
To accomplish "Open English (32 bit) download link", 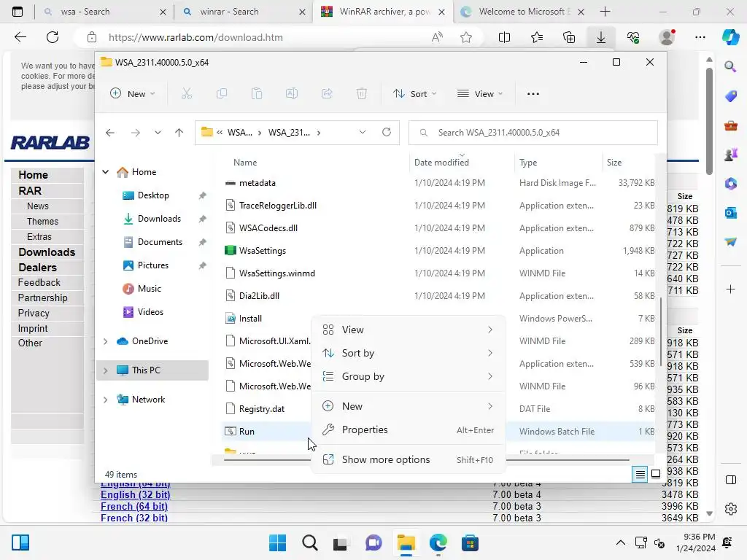I will click(x=135, y=495).
